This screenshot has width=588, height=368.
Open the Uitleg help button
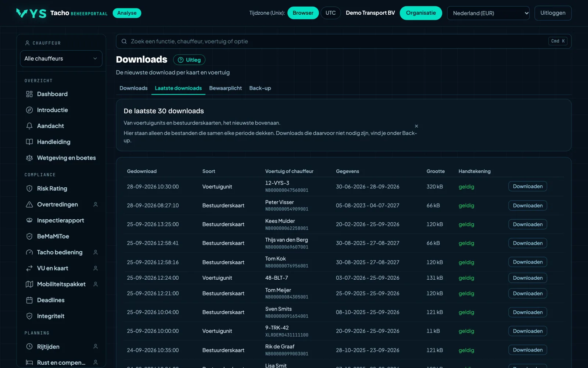[189, 60]
